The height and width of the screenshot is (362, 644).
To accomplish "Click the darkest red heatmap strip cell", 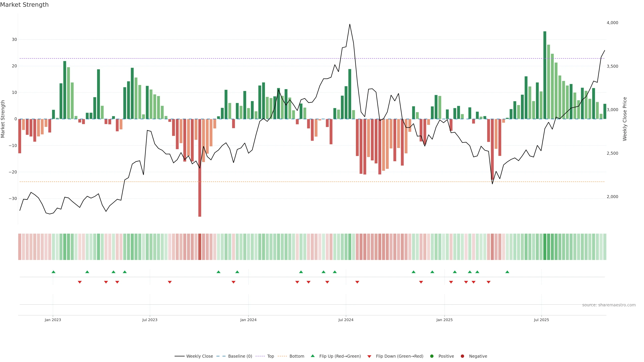I will (x=200, y=247).
